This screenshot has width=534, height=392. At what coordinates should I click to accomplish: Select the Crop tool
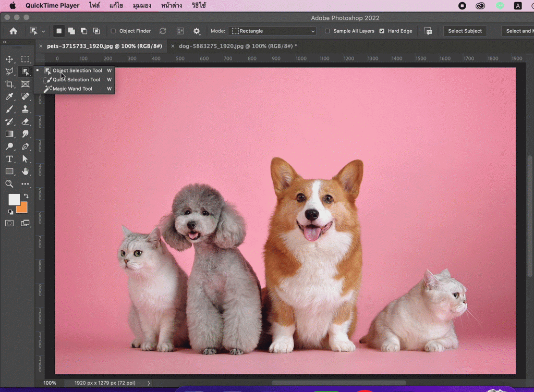point(9,84)
